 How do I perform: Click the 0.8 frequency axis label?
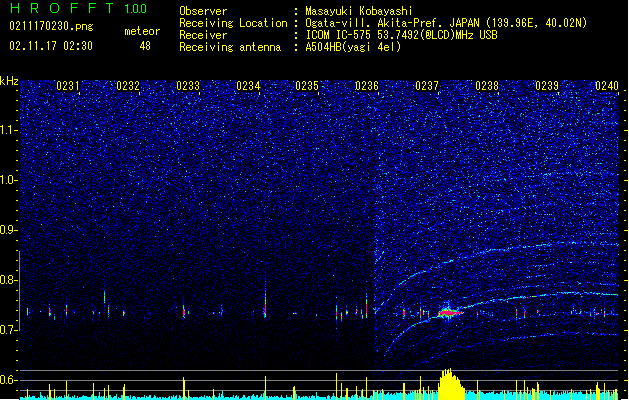pos(8,280)
